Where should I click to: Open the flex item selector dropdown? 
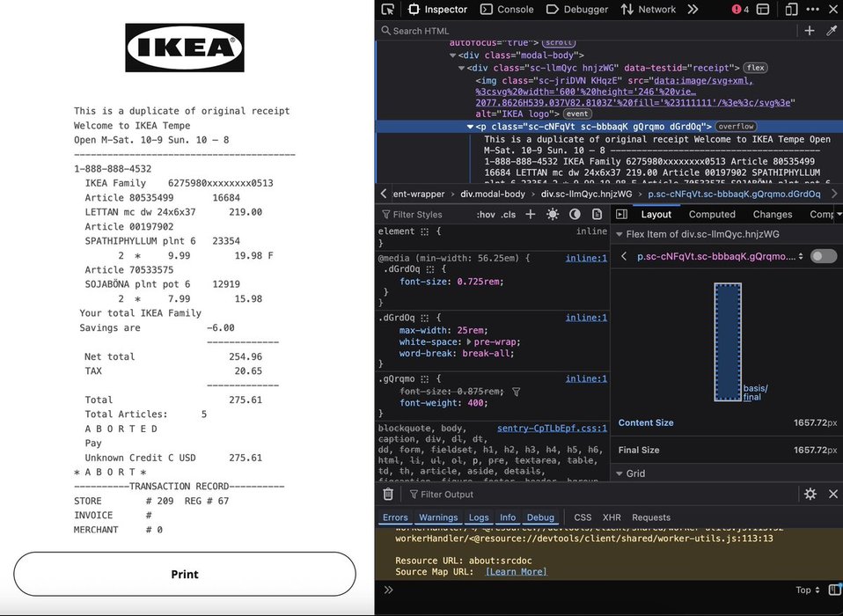pyautogui.click(x=801, y=256)
